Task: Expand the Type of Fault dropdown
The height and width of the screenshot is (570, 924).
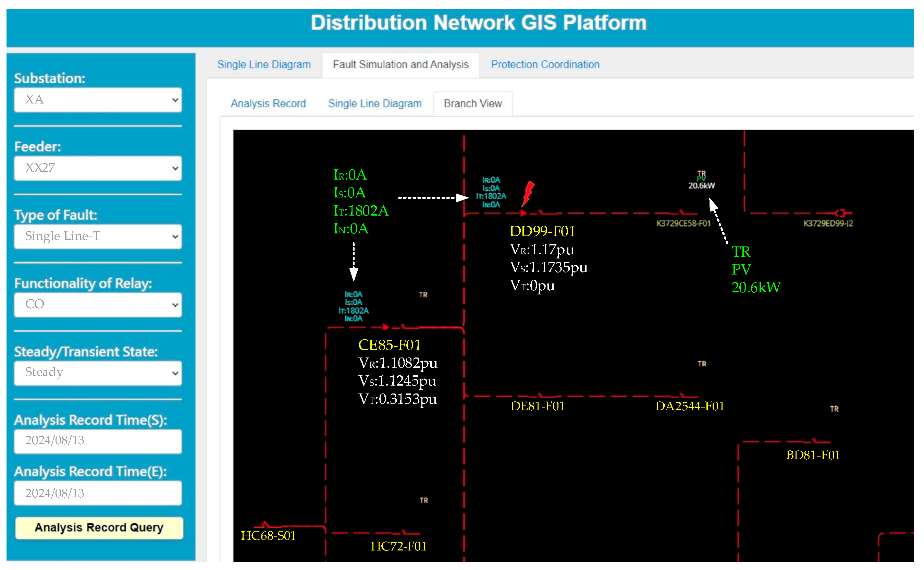Action: pos(98,237)
